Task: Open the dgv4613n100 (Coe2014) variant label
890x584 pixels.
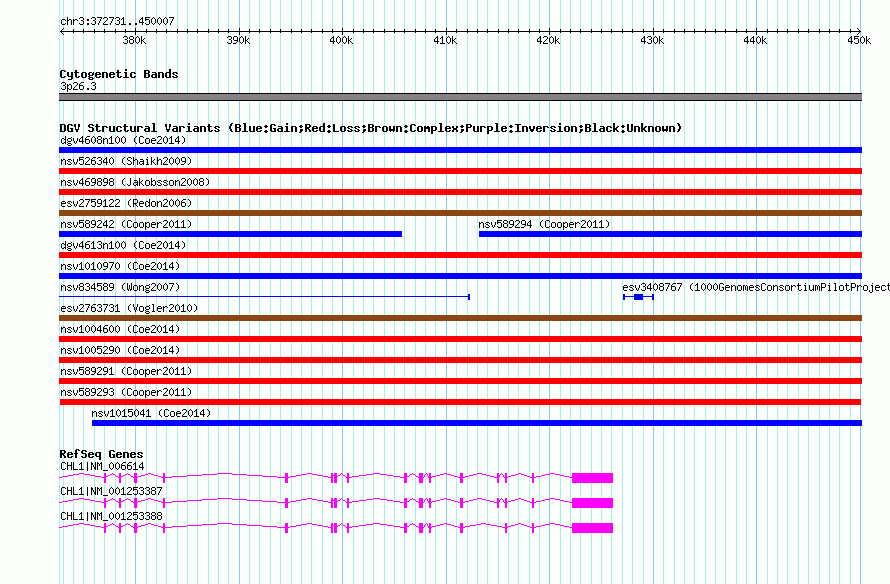Action: 123,245
